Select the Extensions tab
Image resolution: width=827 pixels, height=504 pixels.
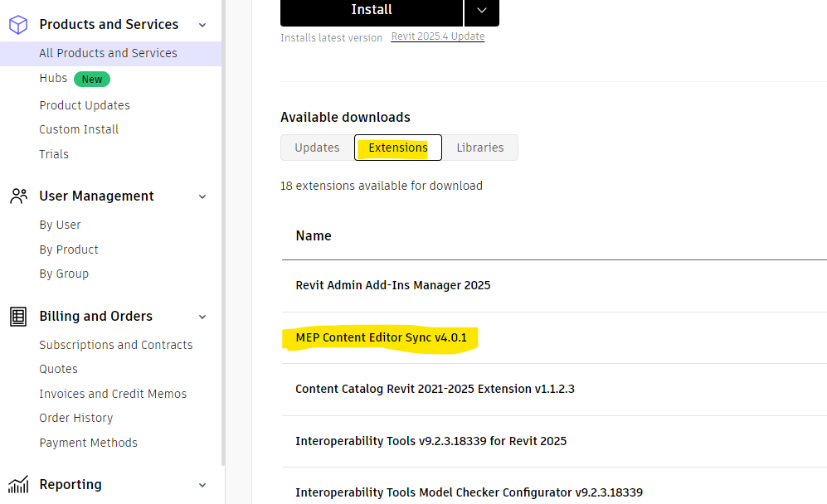point(397,147)
